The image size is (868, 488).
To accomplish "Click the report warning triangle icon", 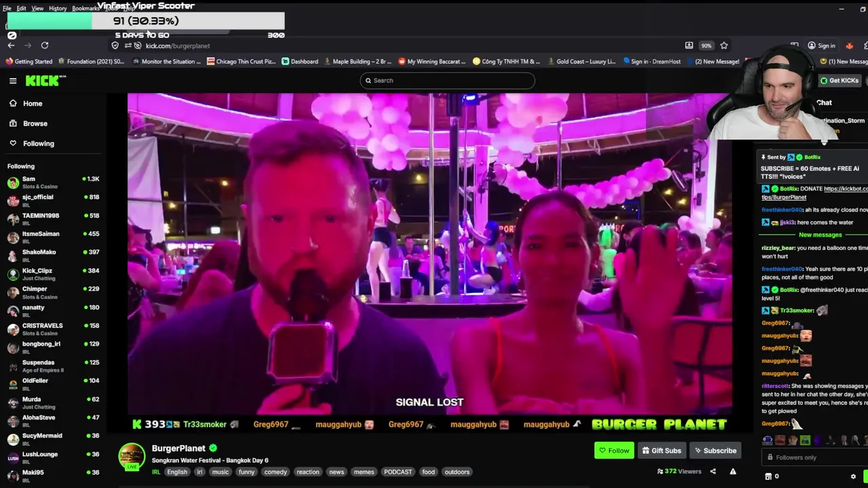I will click(x=732, y=472).
